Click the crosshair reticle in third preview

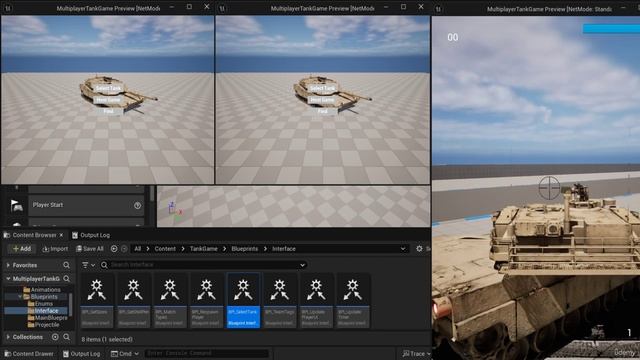(x=549, y=188)
